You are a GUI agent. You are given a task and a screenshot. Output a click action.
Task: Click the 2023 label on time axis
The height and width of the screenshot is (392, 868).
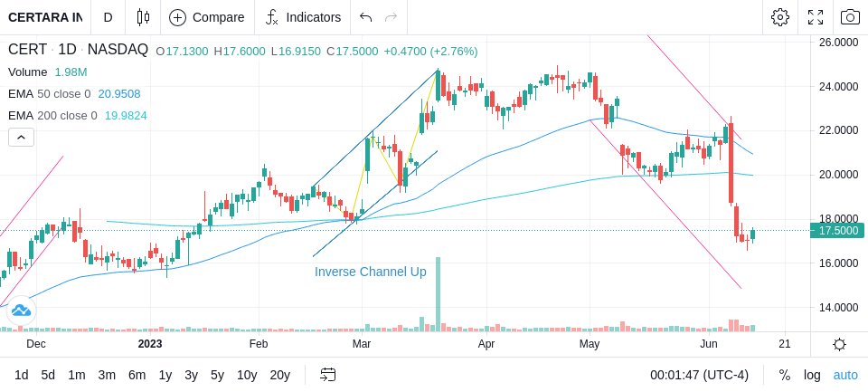point(150,344)
